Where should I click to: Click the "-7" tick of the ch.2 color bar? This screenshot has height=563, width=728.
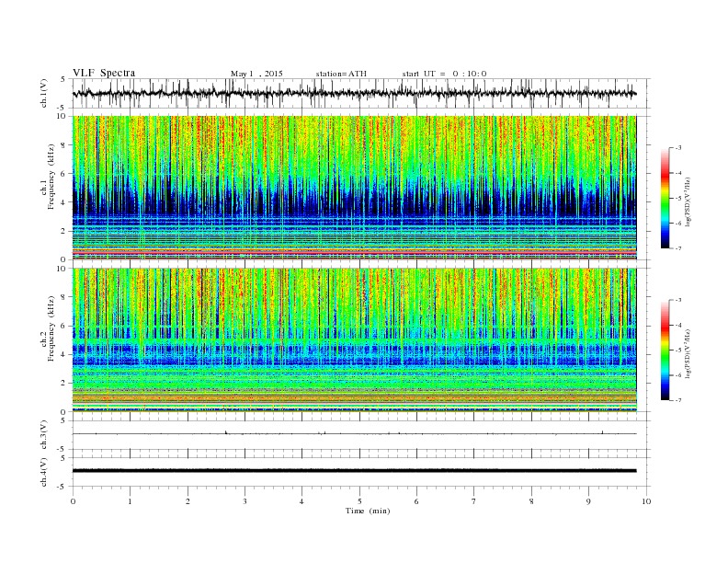[x=678, y=400]
